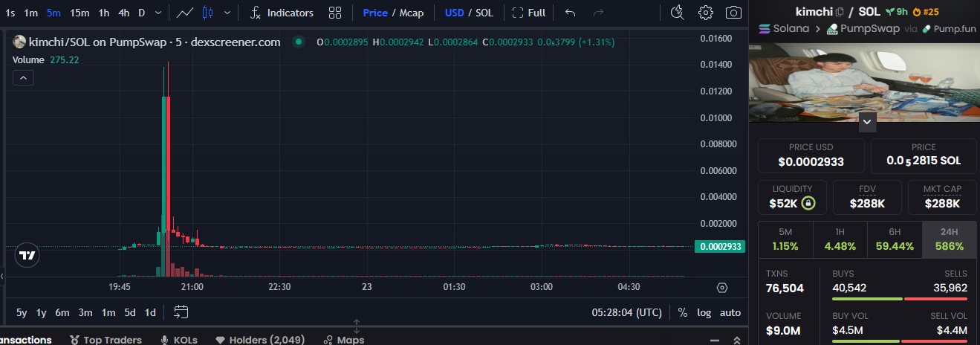Click the green market status dot
The image size is (980, 345).
pos(299,42)
